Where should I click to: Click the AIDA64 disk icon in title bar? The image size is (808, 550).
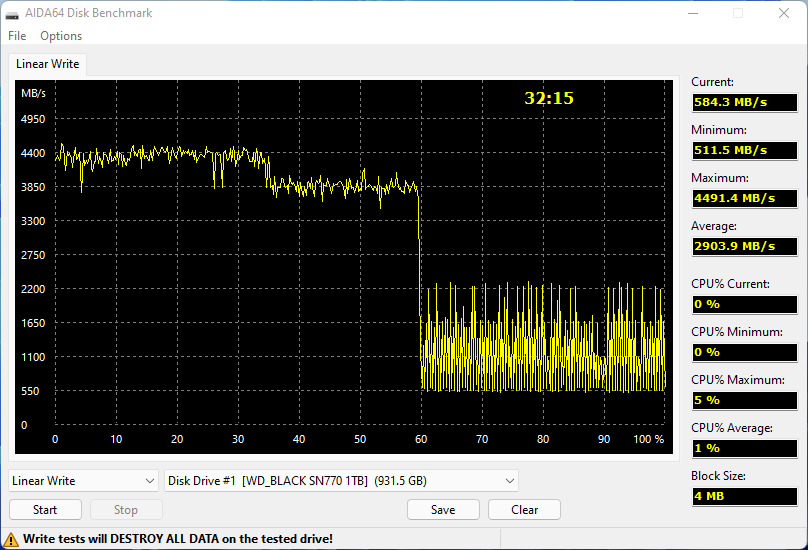click(12, 14)
